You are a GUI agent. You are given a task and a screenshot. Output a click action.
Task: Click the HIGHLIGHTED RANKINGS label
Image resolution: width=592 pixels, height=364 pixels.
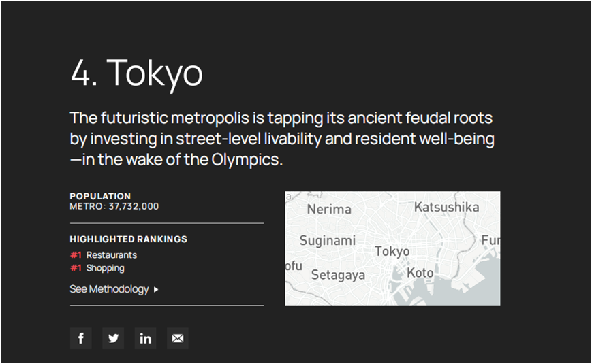[128, 239]
